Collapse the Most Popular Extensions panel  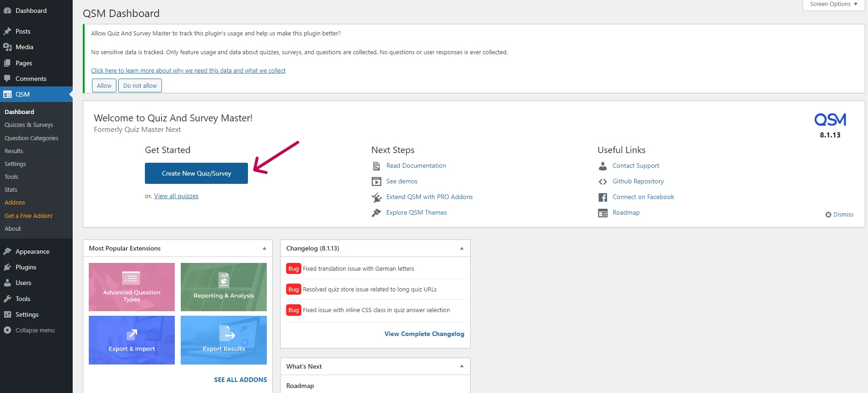(264, 248)
